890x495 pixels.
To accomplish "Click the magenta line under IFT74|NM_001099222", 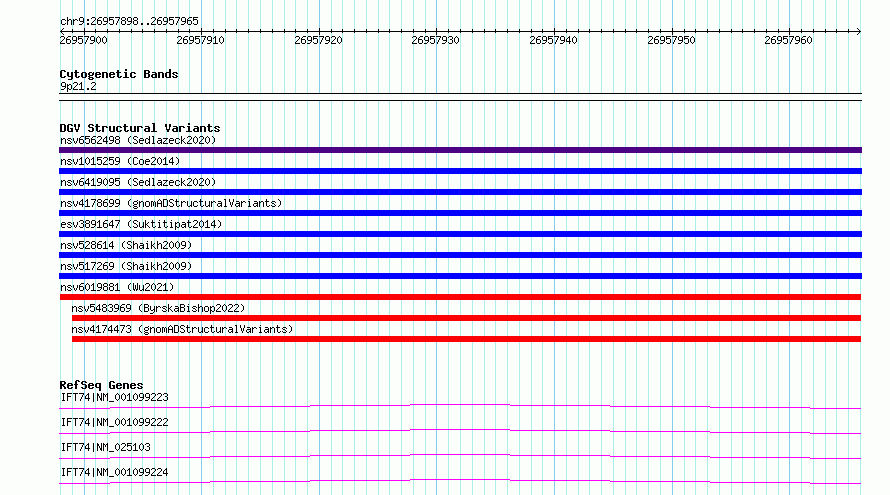I will tap(460, 431).
